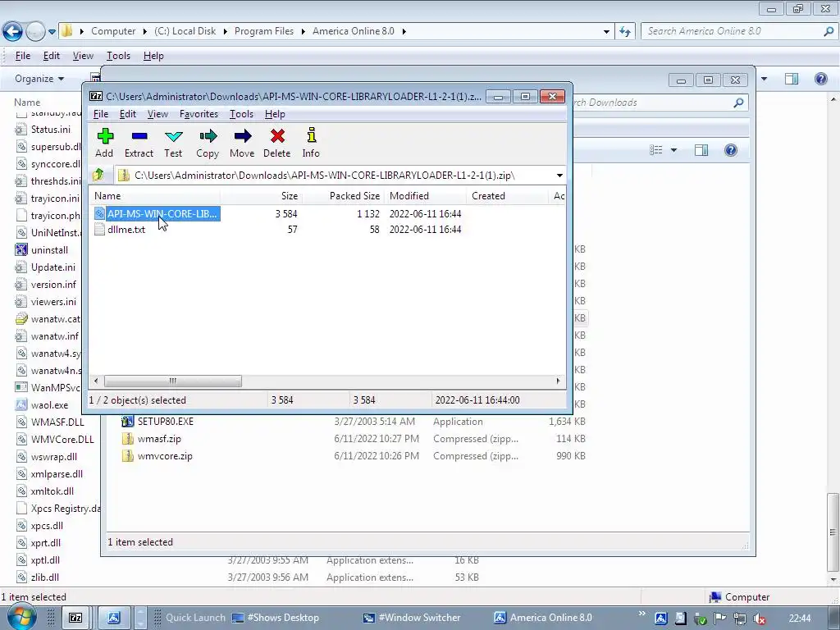Open America Online 8.0 taskbar shortcut
This screenshot has width=840, height=630.
tap(543, 618)
